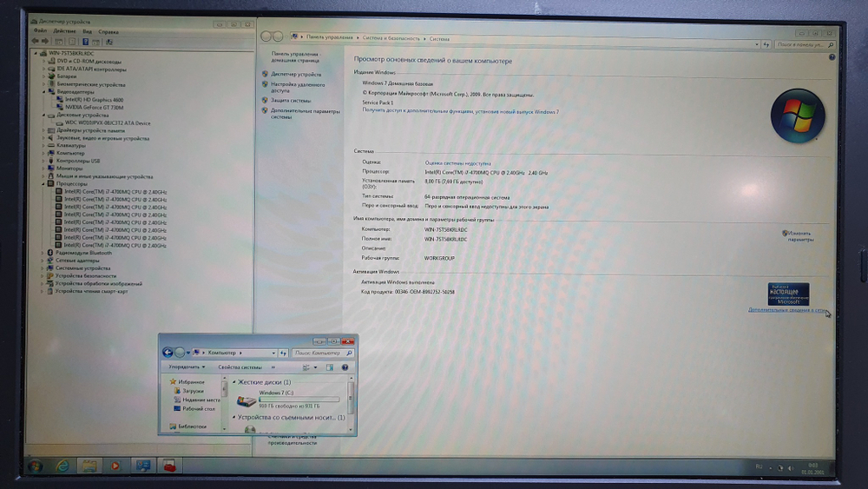The width and height of the screenshot is (868, 489).
Task: Focus the Control Panel search field
Action: click(x=804, y=45)
